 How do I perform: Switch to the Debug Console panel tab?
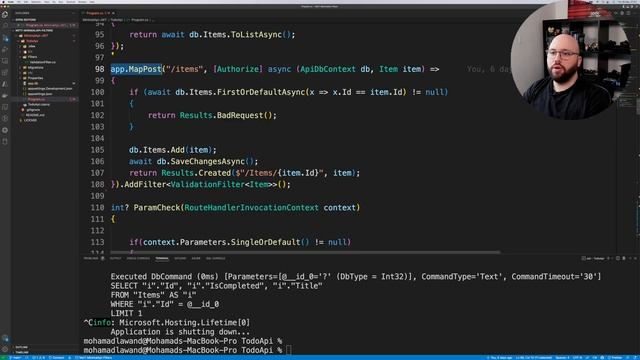[138, 258]
